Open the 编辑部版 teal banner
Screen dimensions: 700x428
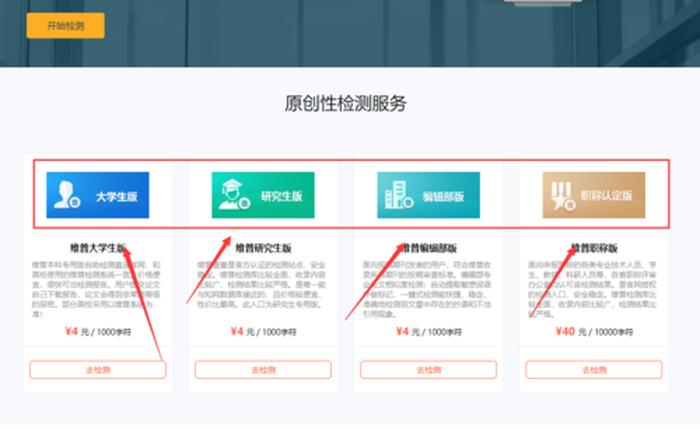[x=429, y=195]
